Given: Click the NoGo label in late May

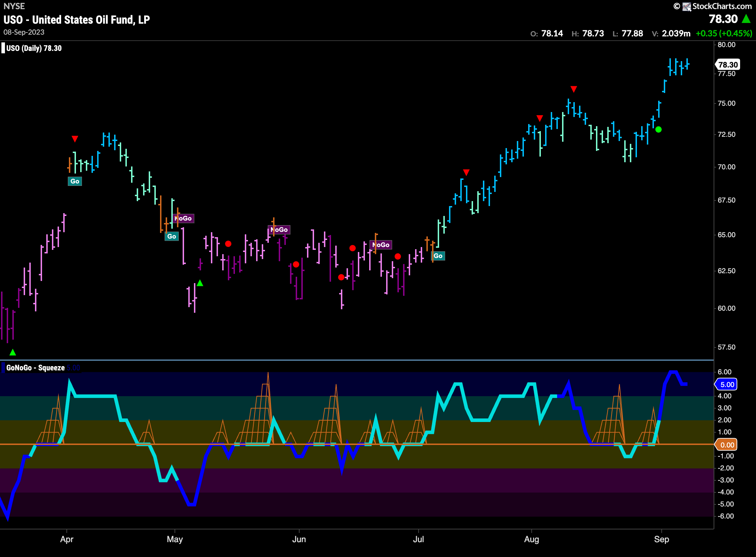Looking at the screenshot, I should (x=279, y=229).
